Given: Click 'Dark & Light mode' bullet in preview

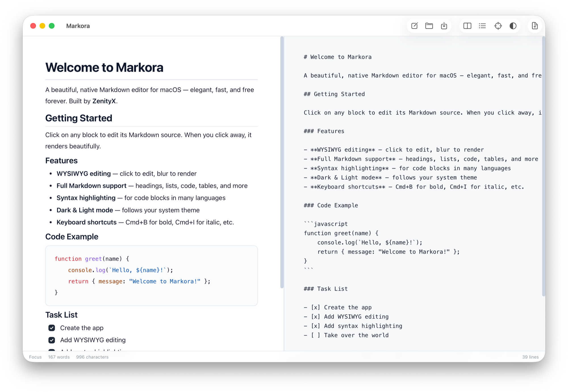Looking at the screenshot, I should tap(128, 210).
